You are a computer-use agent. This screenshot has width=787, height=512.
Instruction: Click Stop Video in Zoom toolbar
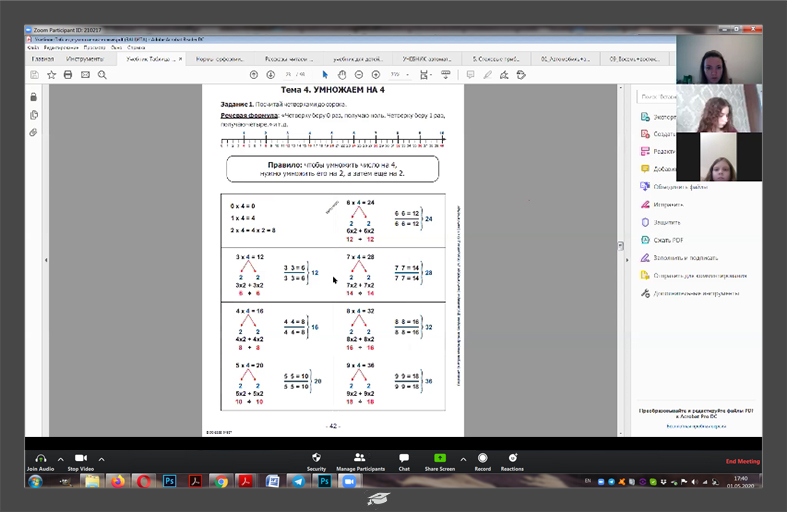click(x=81, y=462)
